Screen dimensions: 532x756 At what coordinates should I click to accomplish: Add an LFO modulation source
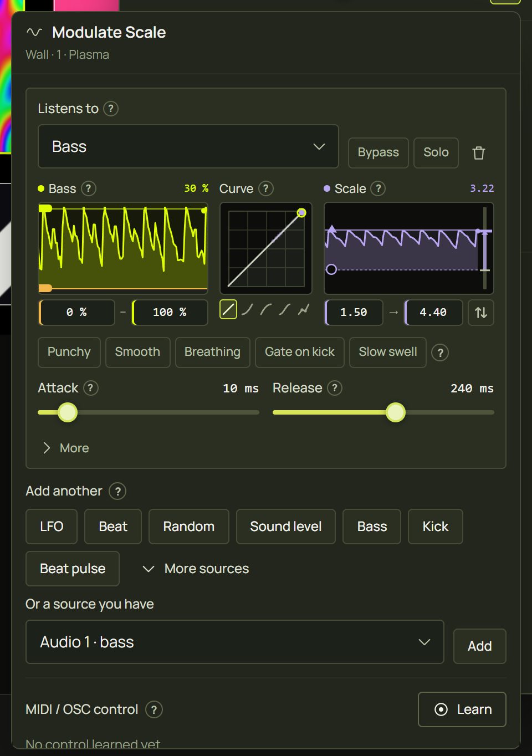click(52, 527)
